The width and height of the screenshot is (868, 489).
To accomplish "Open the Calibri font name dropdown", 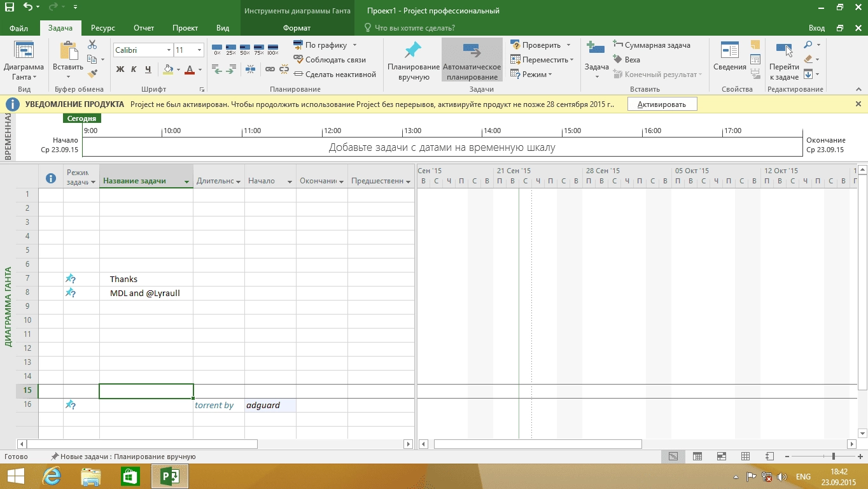I will click(169, 50).
